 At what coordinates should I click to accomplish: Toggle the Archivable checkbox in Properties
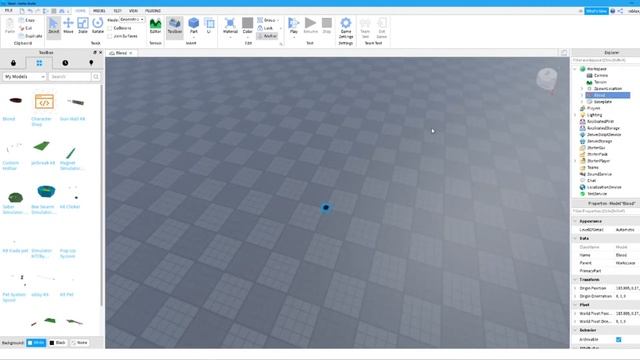point(618,339)
